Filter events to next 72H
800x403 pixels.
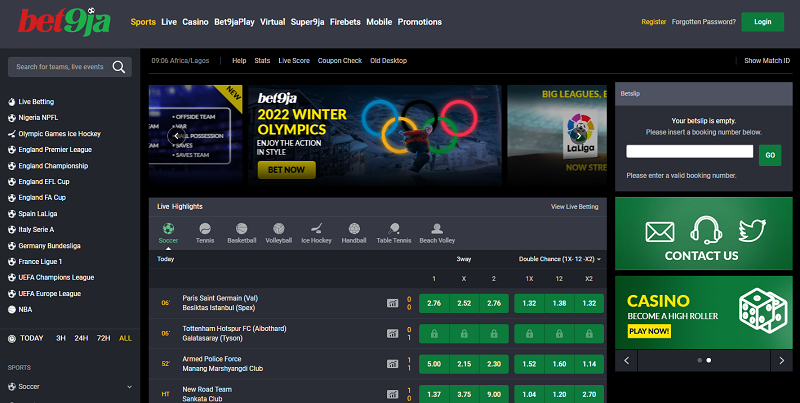pos(104,338)
